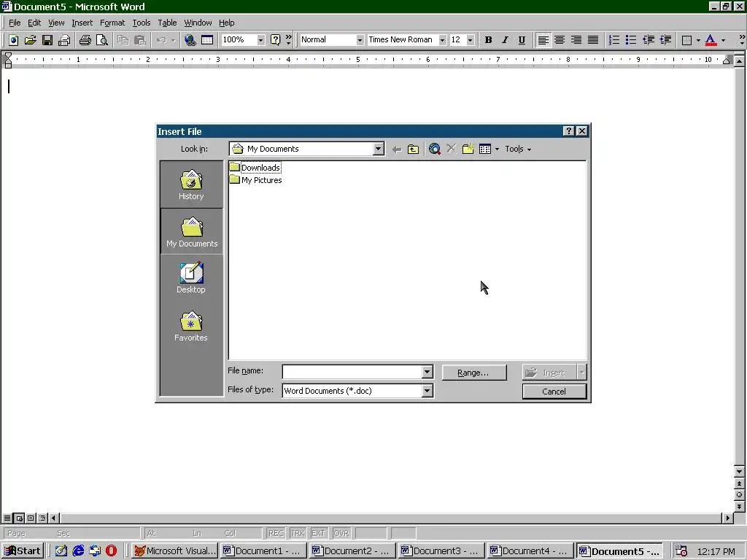Toggle Italic formatting
The width and height of the screenshot is (747, 560).
tap(505, 40)
